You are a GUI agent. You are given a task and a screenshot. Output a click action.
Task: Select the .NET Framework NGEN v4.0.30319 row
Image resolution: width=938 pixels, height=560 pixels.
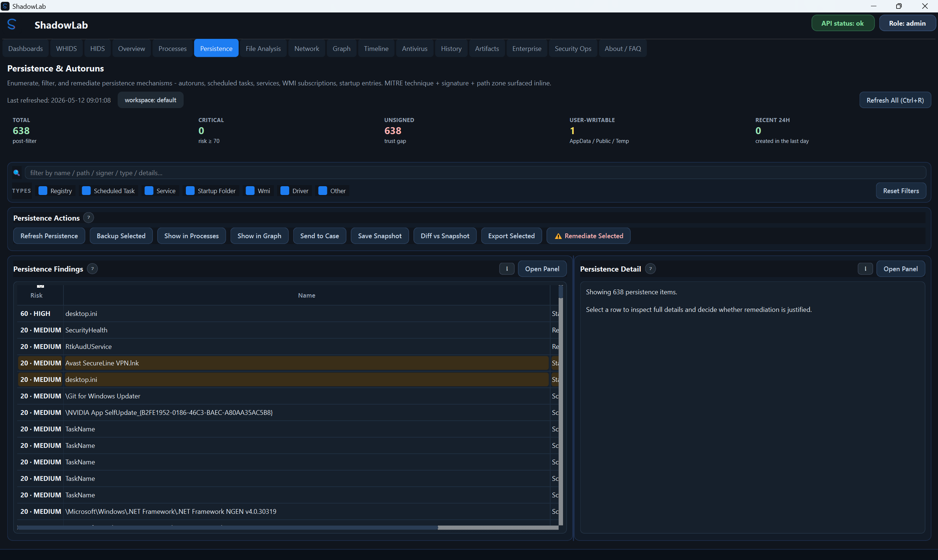287,511
